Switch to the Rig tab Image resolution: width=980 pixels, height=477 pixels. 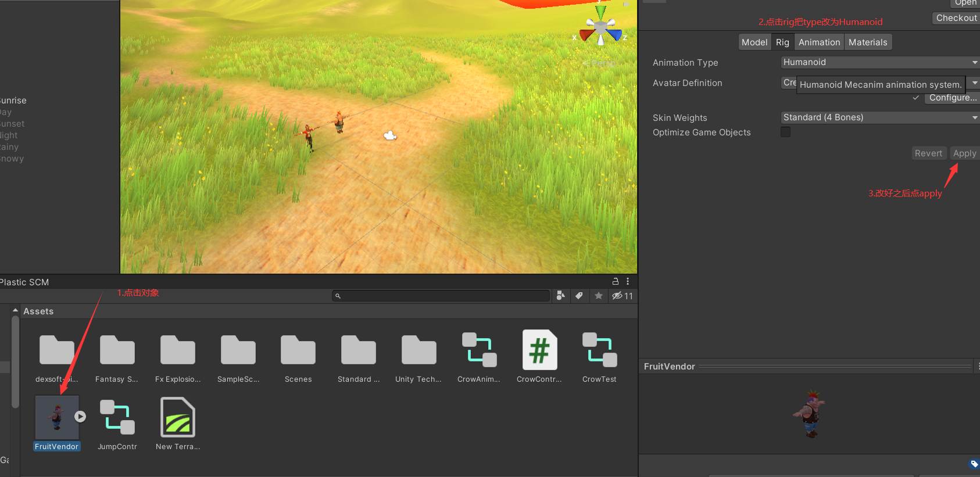pos(782,42)
